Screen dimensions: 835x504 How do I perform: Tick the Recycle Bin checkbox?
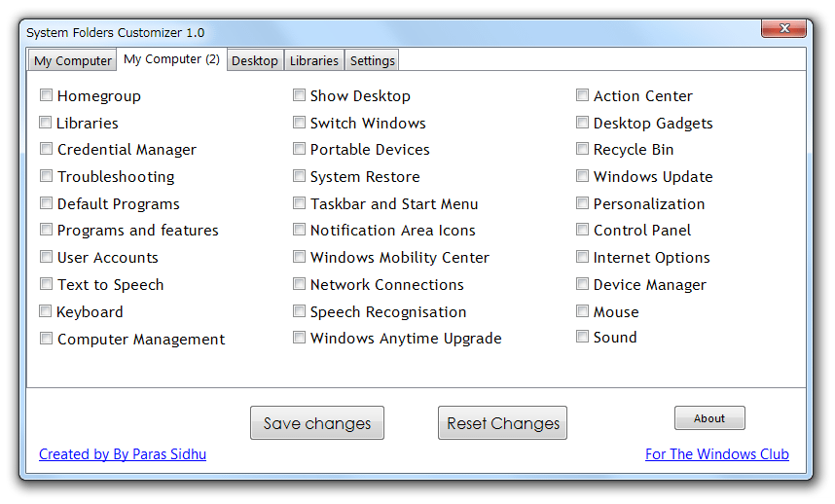point(583,149)
